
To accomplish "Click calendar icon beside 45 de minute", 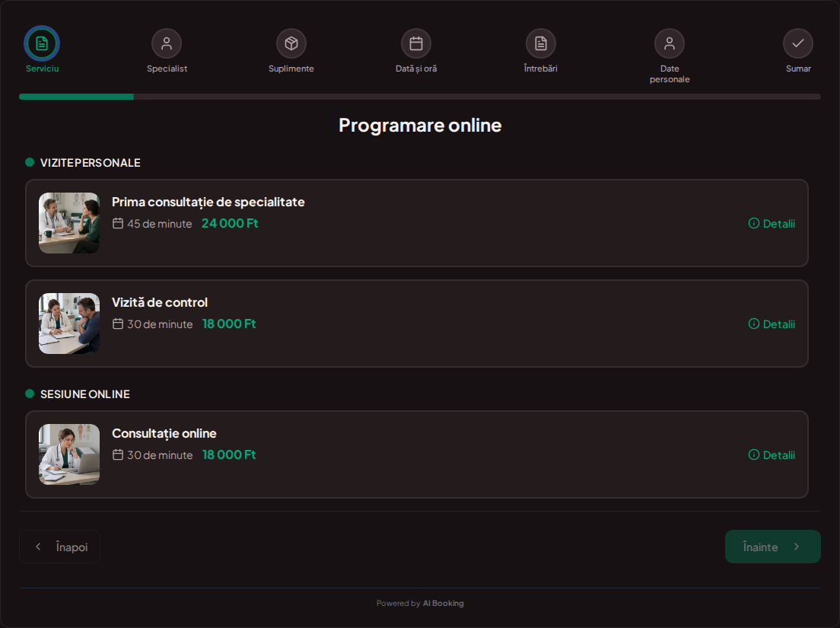I will click(118, 224).
